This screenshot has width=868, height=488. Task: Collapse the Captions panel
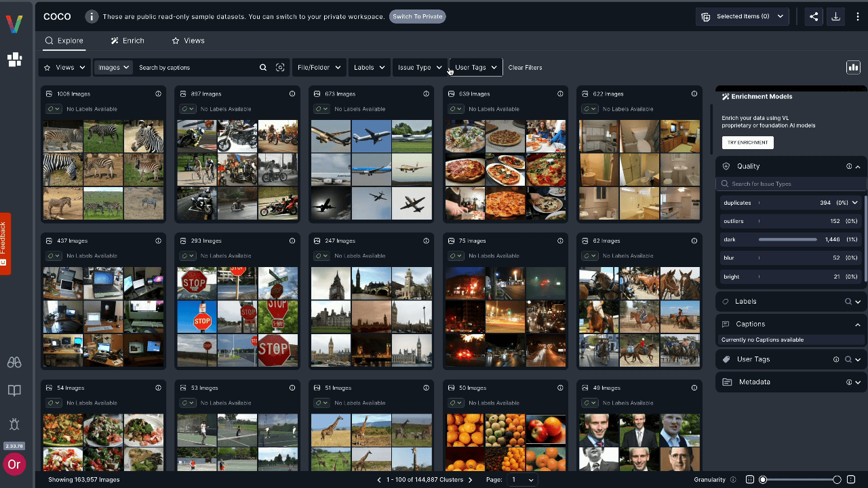(858, 325)
